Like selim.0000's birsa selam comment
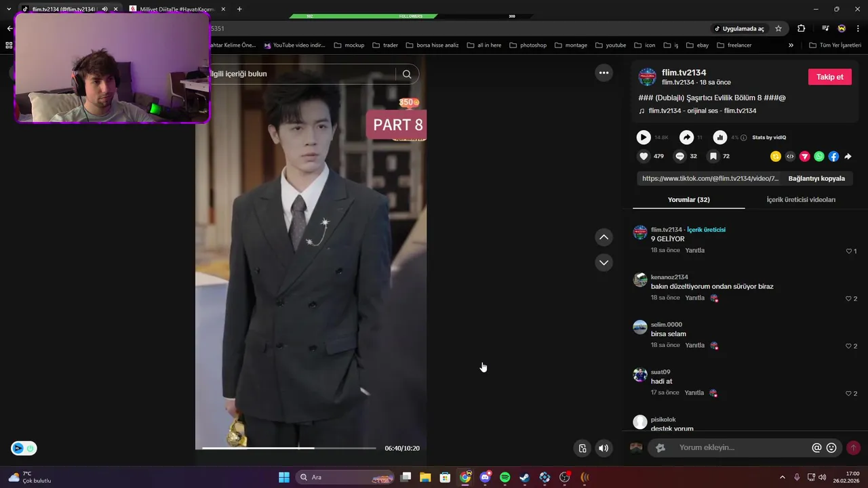 point(848,346)
